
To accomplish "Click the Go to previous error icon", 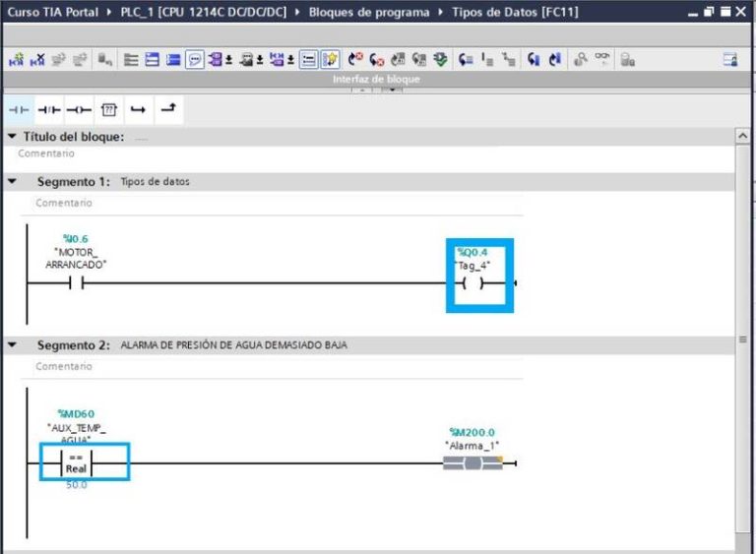I will coord(377,60).
